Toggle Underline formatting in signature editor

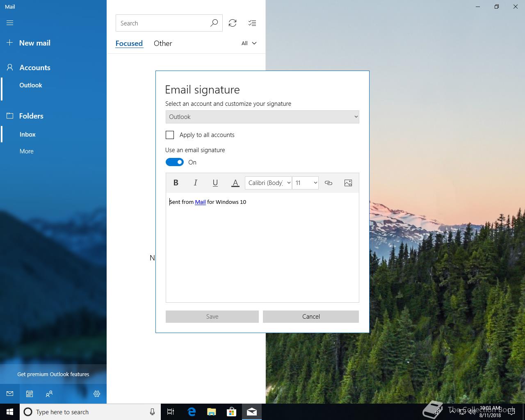(x=215, y=183)
